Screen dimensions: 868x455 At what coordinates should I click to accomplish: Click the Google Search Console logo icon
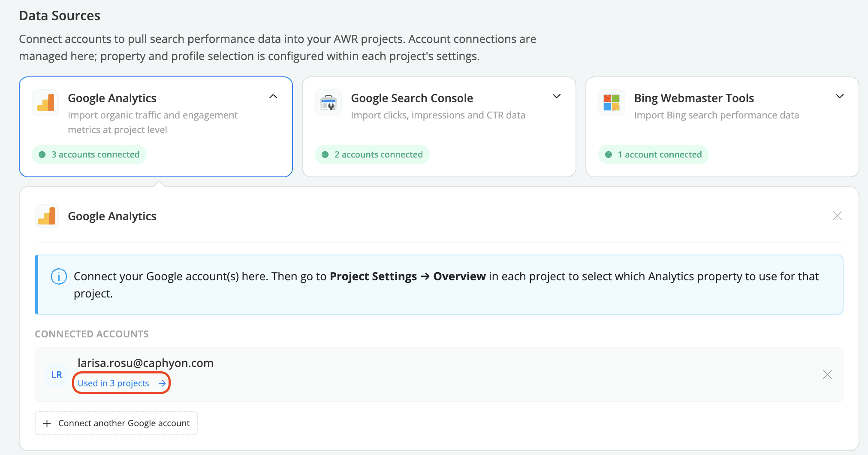(x=329, y=103)
